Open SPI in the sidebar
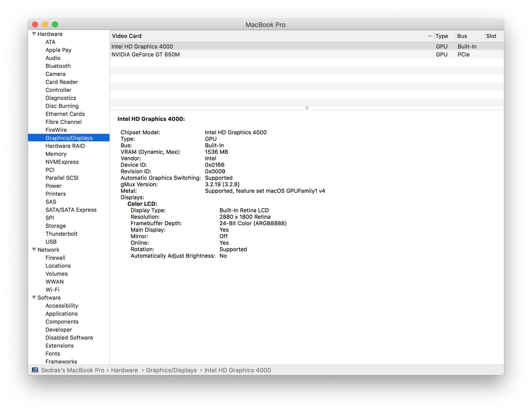Image resolution: width=532 pixels, height=412 pixels. click(50, 218)
